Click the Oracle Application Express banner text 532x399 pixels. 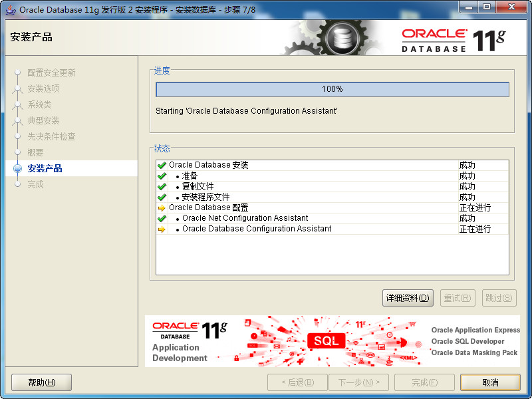pyautogui.click(x=475, y=330)
